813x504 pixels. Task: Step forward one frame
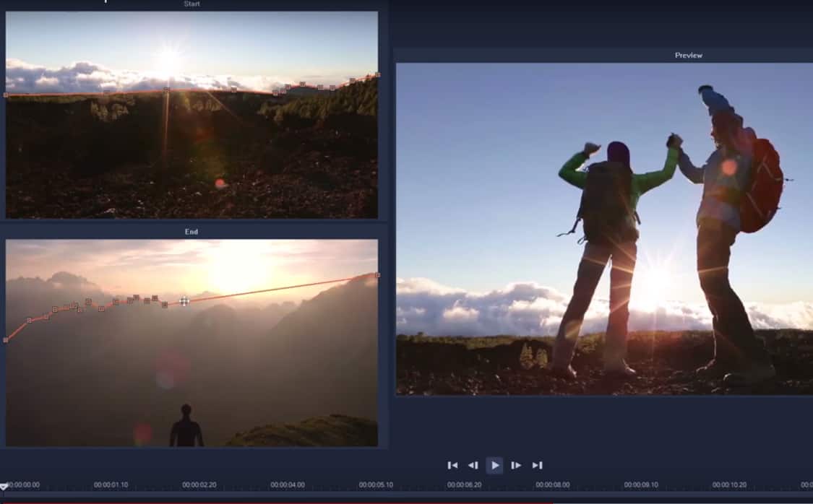[516, 466]
